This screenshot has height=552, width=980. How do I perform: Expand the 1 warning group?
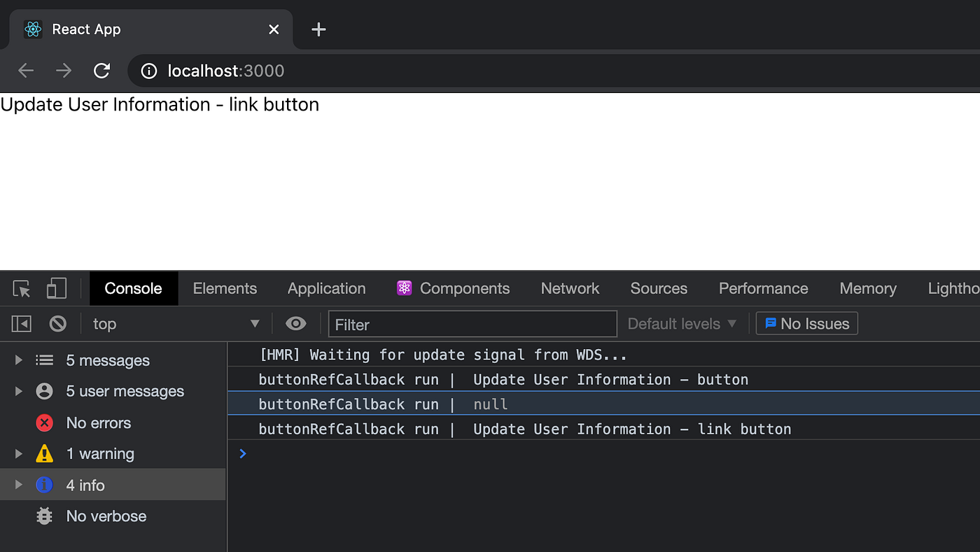(x=19, y=453)
